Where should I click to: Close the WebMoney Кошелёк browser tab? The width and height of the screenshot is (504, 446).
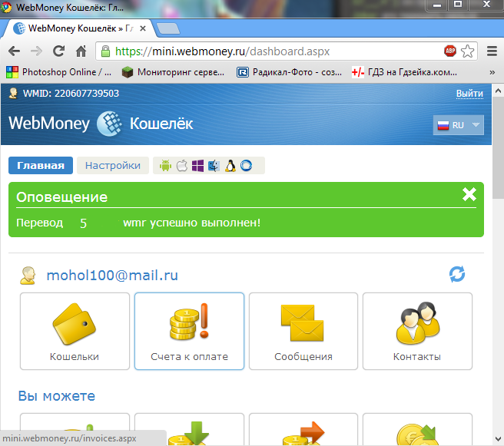point(143,28)
